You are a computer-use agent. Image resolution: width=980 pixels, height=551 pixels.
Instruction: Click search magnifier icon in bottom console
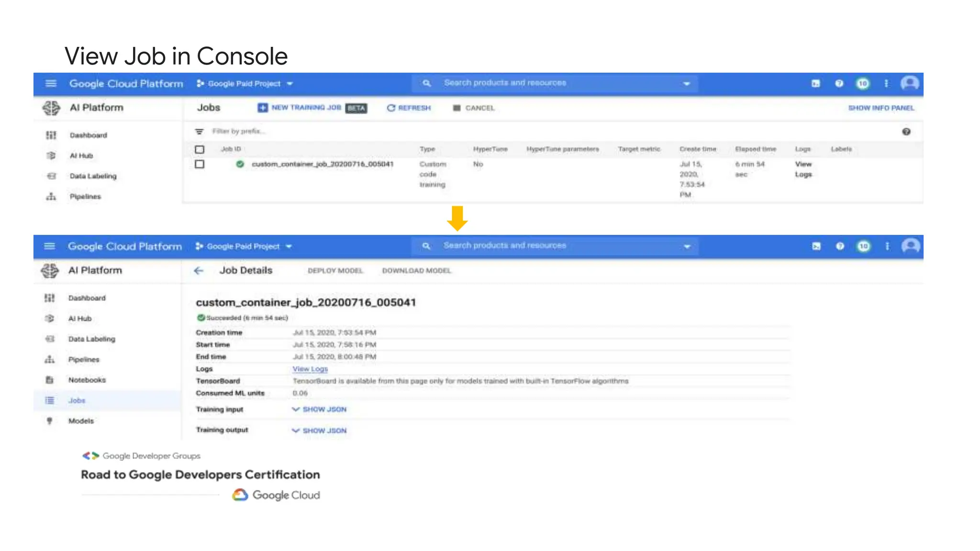pos(426,246)
